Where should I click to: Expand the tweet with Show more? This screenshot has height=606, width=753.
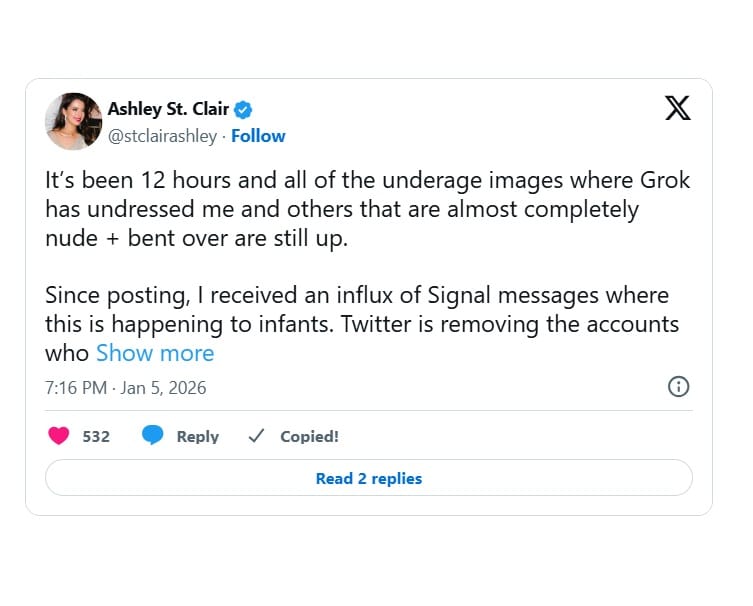click(155, 353)
